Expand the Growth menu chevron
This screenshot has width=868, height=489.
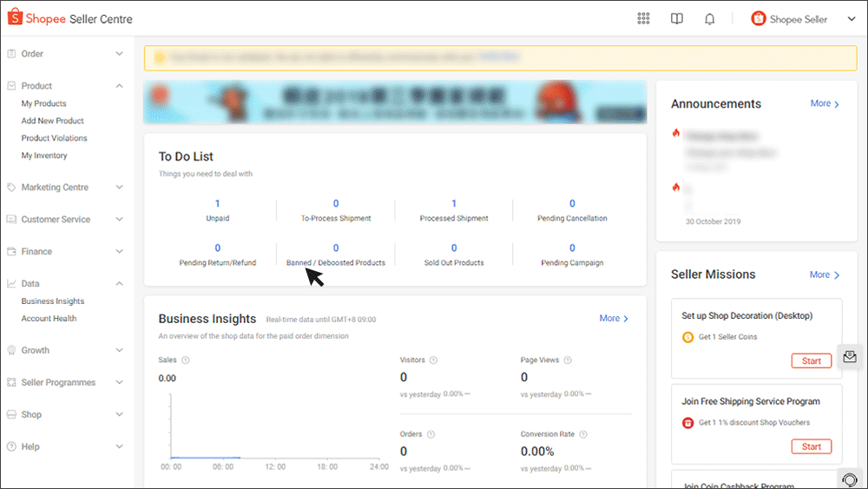pos(119,350)
